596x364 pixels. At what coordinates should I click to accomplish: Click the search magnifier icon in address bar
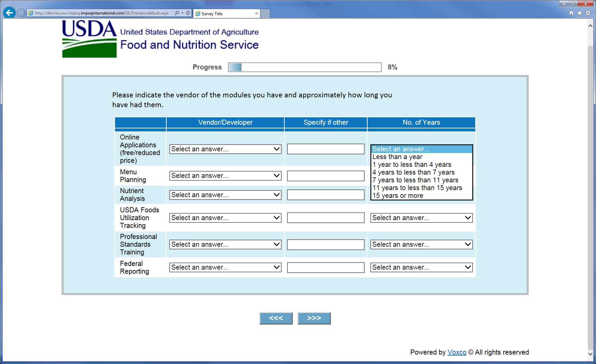(177, 13)
